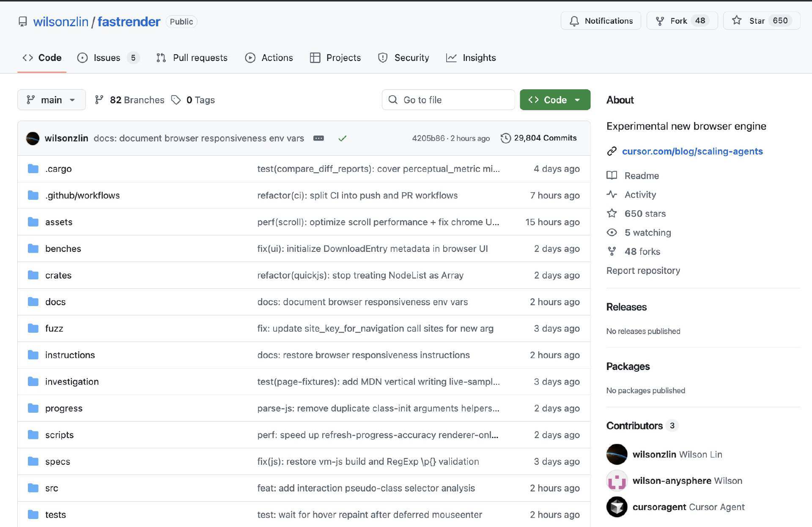Click the Security shield tab icon
The width and height of the screenshot is (812, 527).
point(383,58)
